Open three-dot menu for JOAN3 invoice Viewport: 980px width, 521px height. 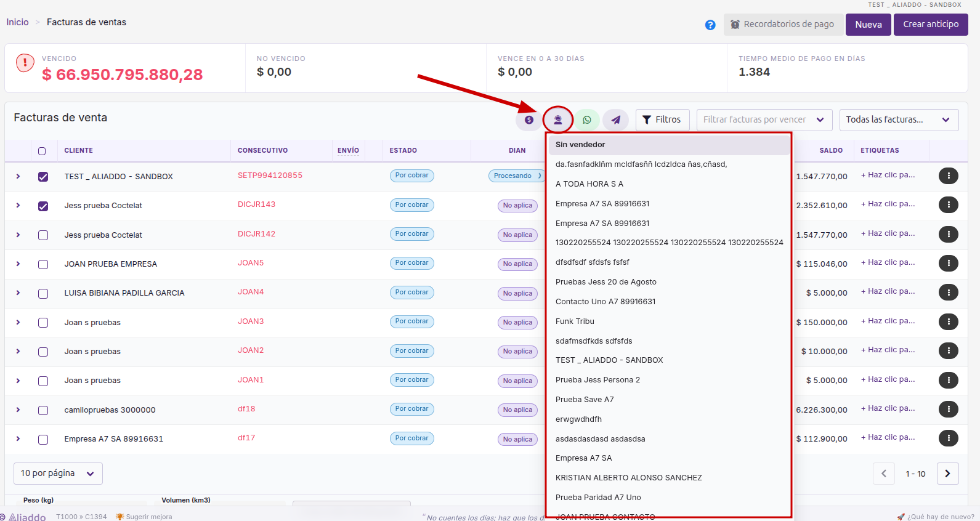coord(949,321)
